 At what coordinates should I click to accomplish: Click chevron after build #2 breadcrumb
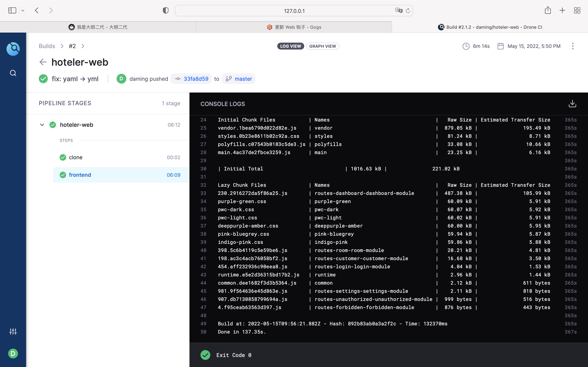pyautogui.click(x=83, y=46)
